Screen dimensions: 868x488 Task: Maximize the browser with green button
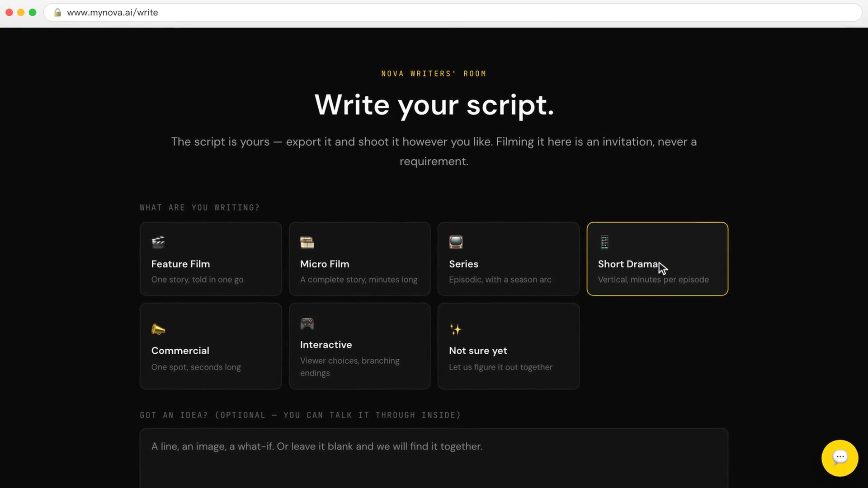(x=33, y=13)
